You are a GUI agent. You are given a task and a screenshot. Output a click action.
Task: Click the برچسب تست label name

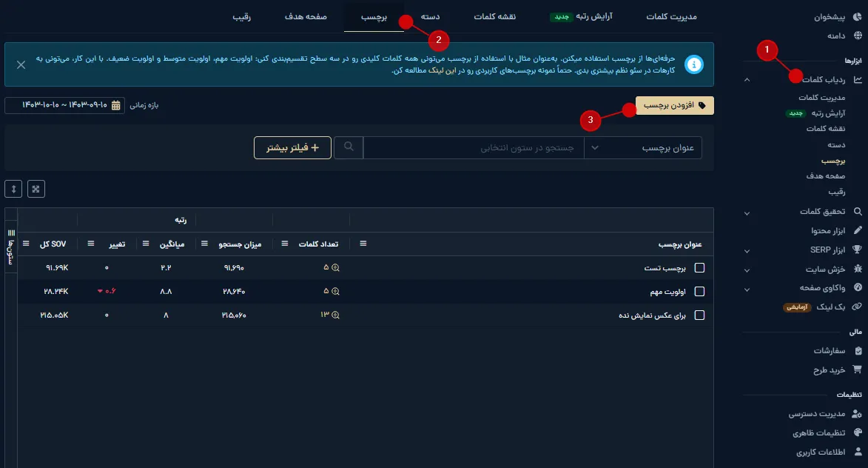click(x=665, y=268)
